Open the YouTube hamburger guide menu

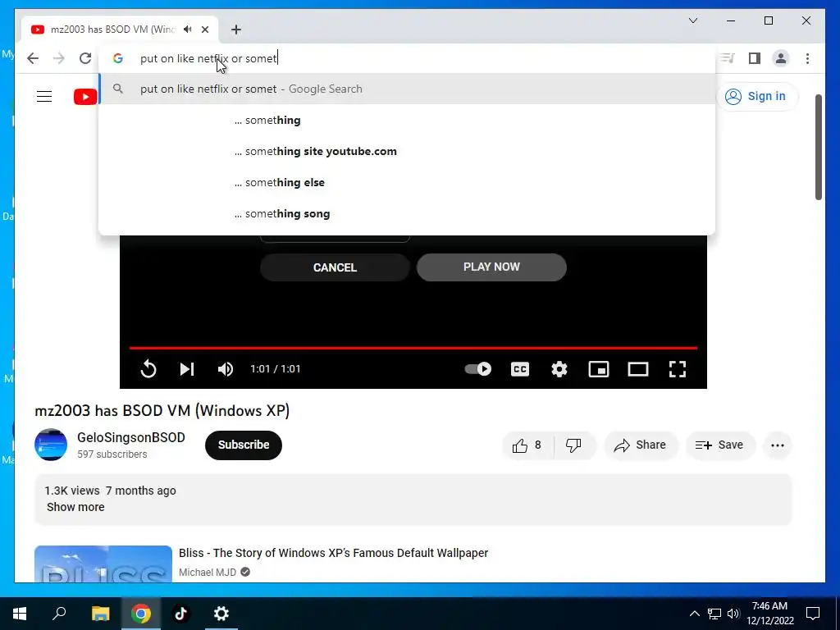pyautogui.click(x=44, y=97)
